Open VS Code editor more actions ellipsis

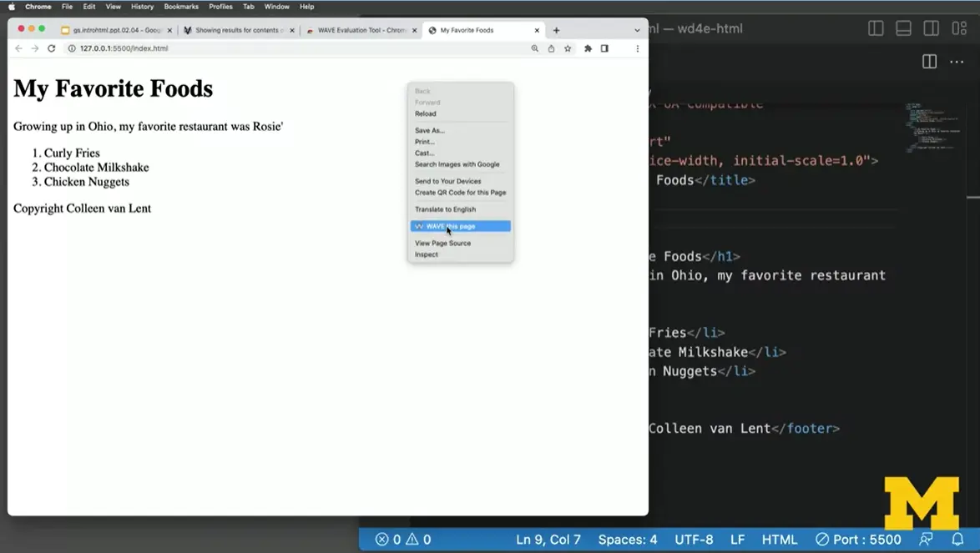point(957,62)
